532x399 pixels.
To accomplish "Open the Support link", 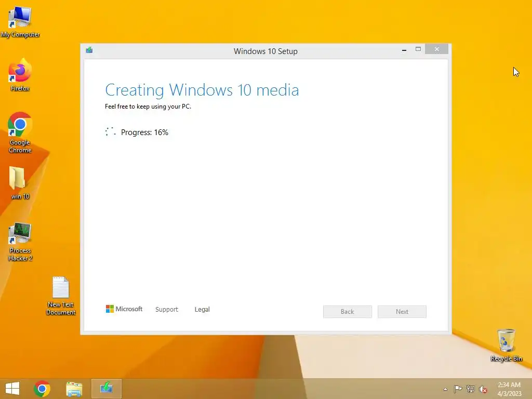I will 167,310.
